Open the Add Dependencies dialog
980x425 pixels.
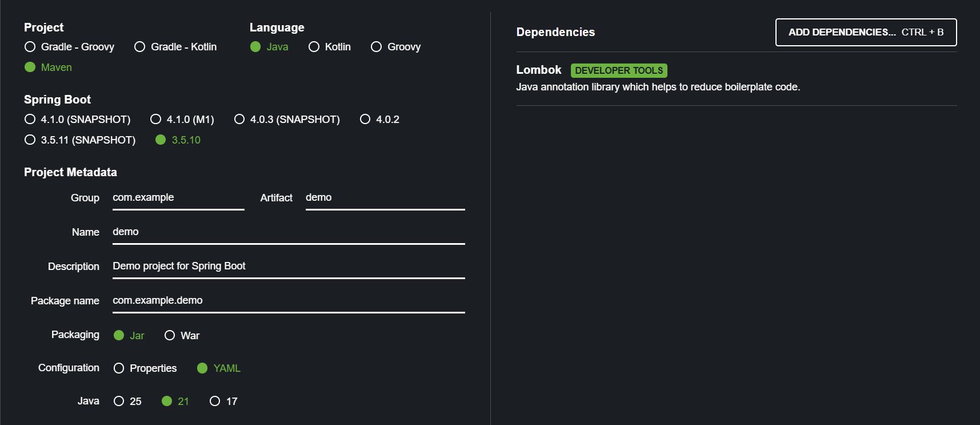tap(866, 32)
